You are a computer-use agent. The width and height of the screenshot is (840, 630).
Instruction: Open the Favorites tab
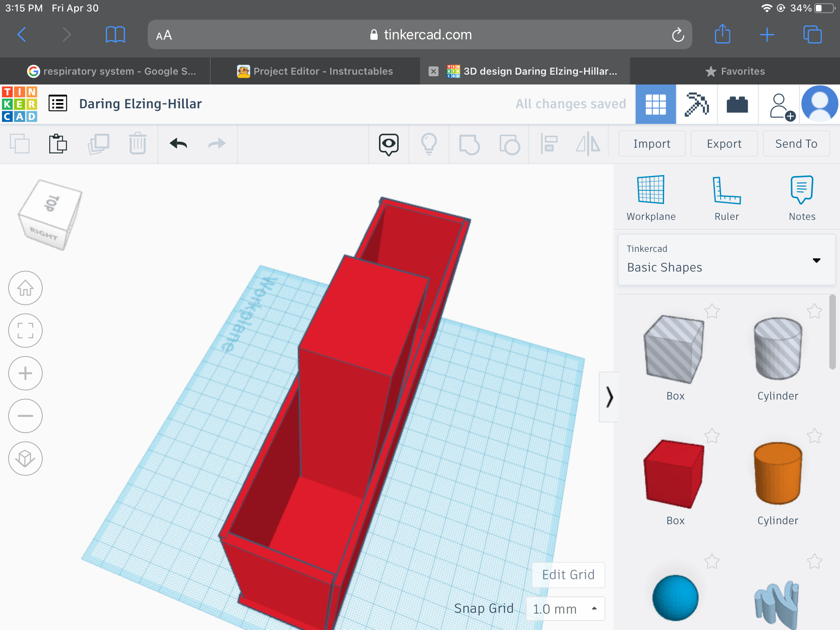point(735,71)
